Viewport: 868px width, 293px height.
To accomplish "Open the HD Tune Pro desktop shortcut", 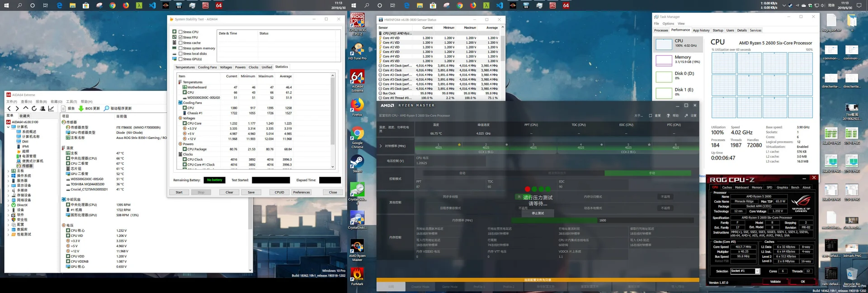I will click(x=357, y=52).
